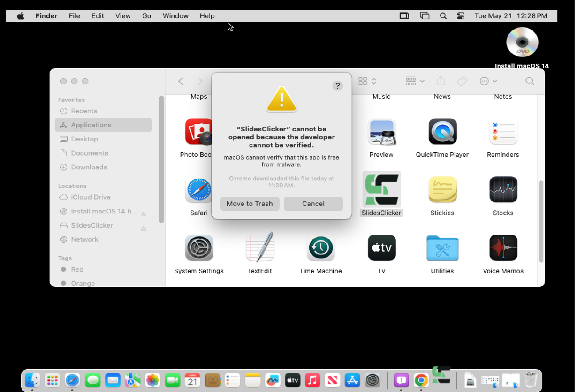Open the Edit menu
Viewport: 575px width, 392px height.
(98, 16)
